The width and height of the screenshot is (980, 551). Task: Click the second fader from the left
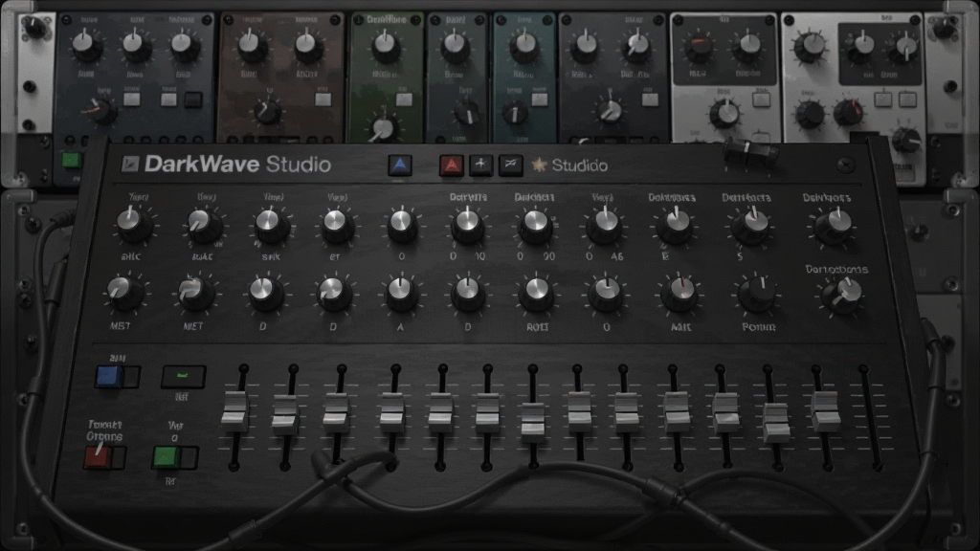pos(285,415)
